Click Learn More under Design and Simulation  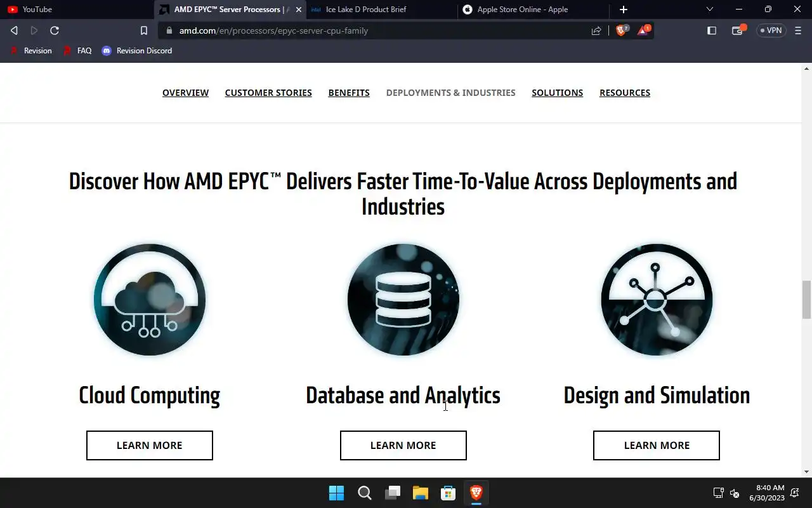(x=657, y=445)
